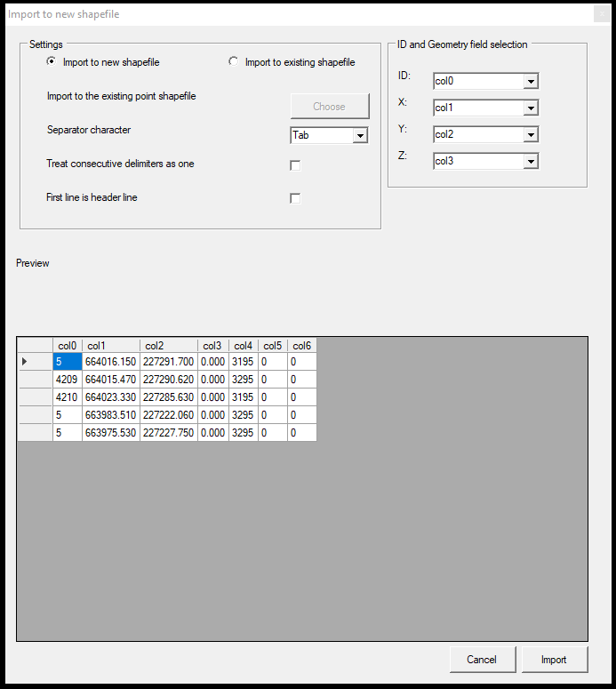This screenshot has width=616, height=689.
Task: Click the col2 column header
Action: click(x=169, y=345)
